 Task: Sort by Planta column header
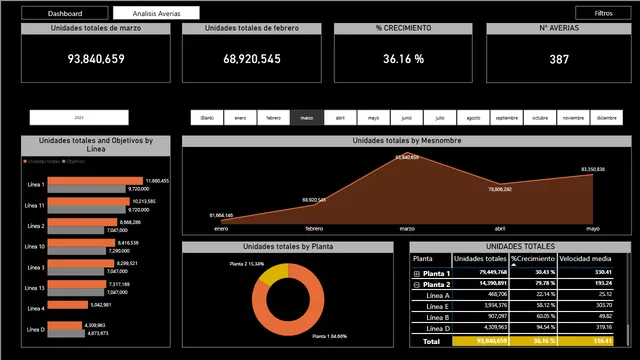pos(422,258)
